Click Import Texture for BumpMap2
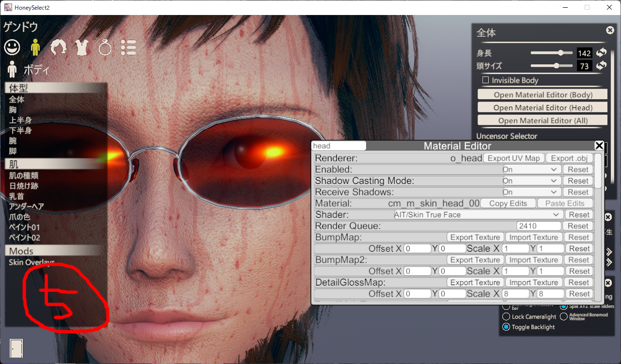This screenshot has width=621, height=364. tap(534, 260)
